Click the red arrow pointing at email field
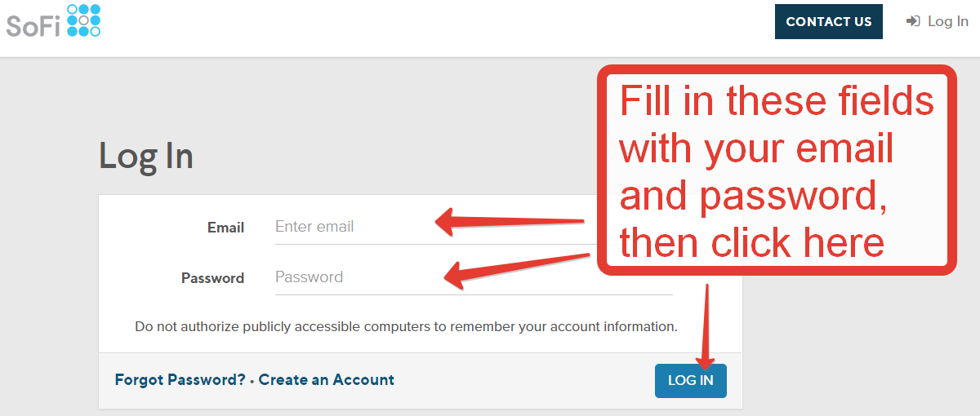The image size is (980, 416). (x=510, y=220)
